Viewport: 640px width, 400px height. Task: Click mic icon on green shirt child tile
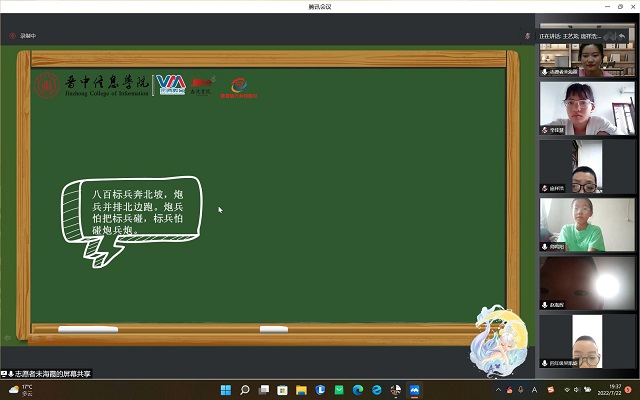[544, 247]
